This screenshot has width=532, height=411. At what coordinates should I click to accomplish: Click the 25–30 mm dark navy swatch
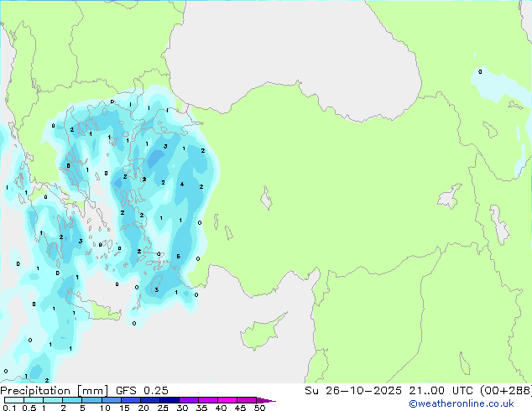click(x=169, y=400)
